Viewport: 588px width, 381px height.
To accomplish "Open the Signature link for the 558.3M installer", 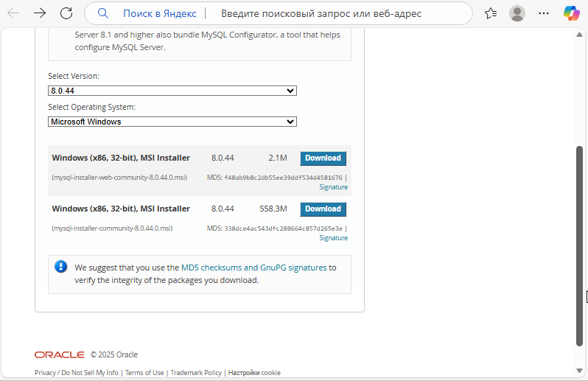I will tap(333, 238).
